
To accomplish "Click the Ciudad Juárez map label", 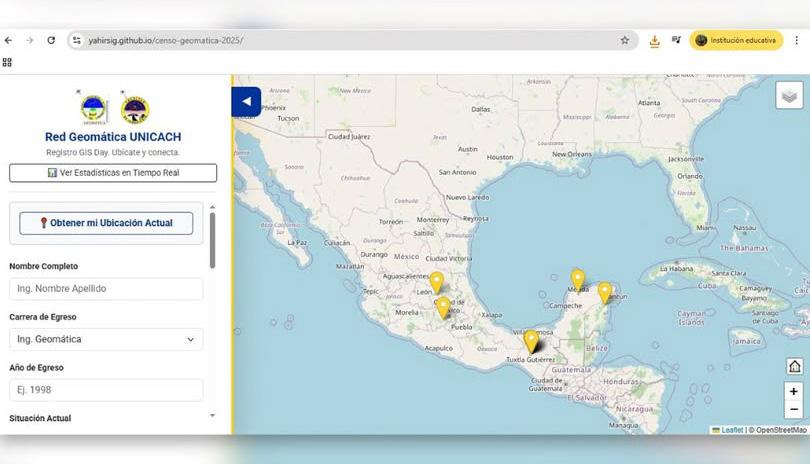I will 349,137.
